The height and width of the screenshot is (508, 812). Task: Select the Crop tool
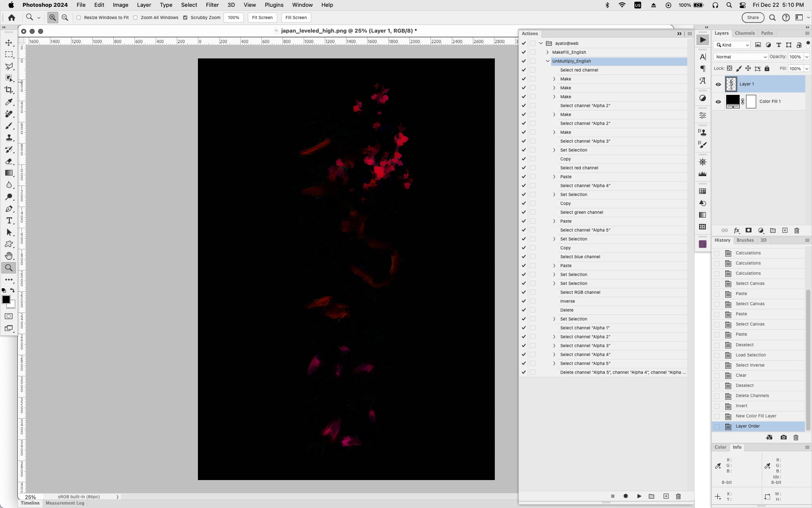click(9, 90)
